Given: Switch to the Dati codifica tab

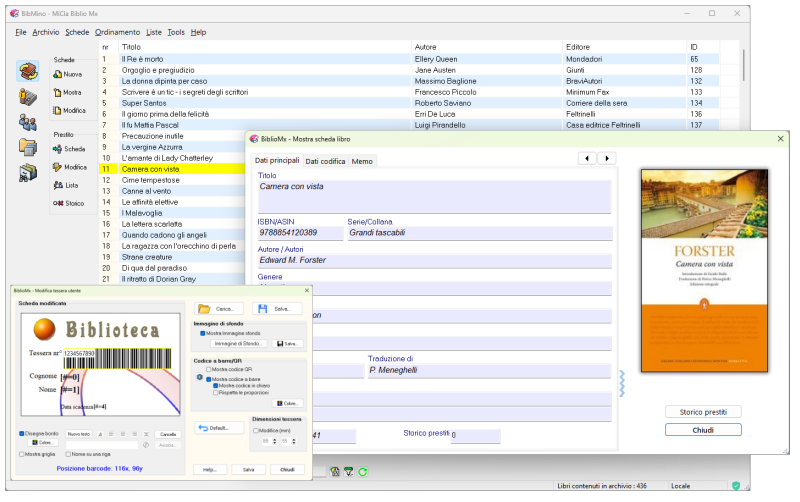Looking at the screenshot, I should [325, 161].
